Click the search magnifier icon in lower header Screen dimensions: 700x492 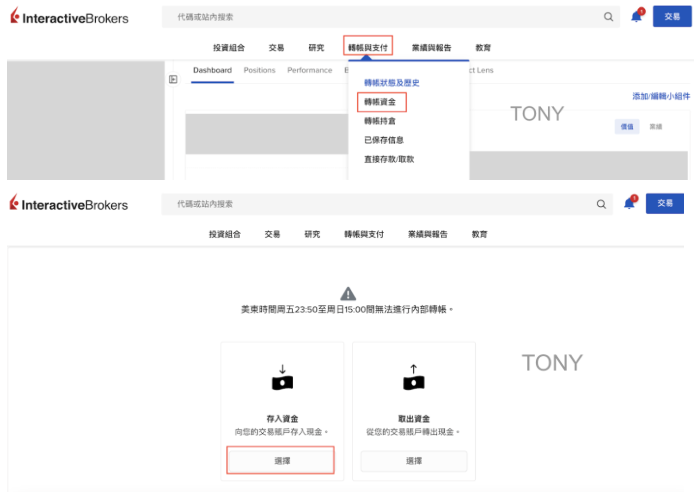coord(601,204)
